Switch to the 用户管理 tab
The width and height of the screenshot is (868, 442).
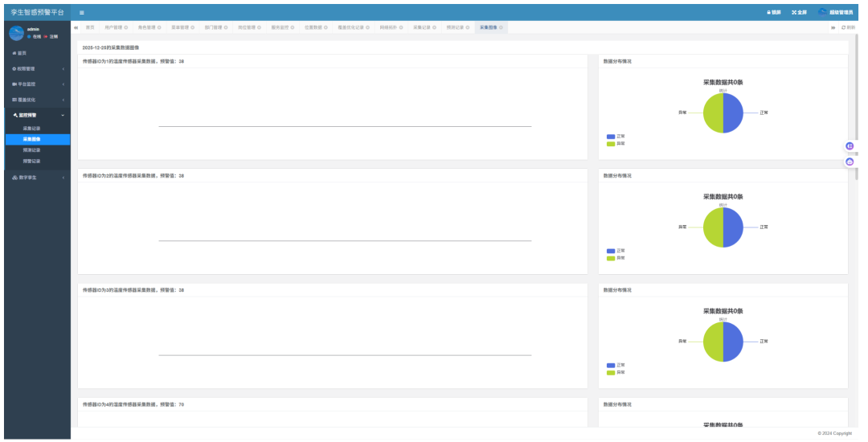click(113, 27)
